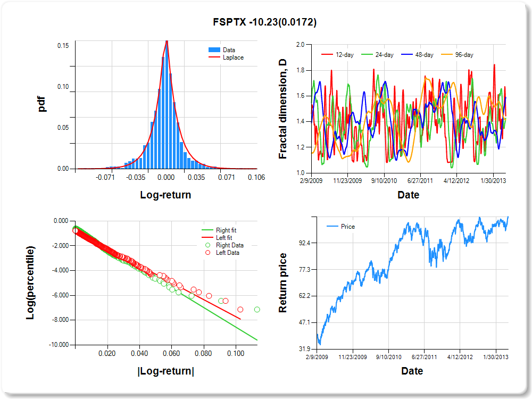Click the -10.000 tick on percentile axis
Screen dimensions: 532x399
[x=59, y=345]
